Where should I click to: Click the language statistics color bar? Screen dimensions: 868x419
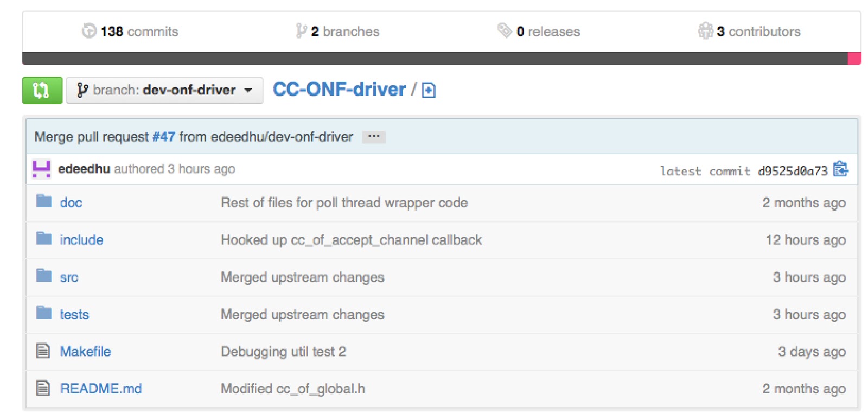442,59
